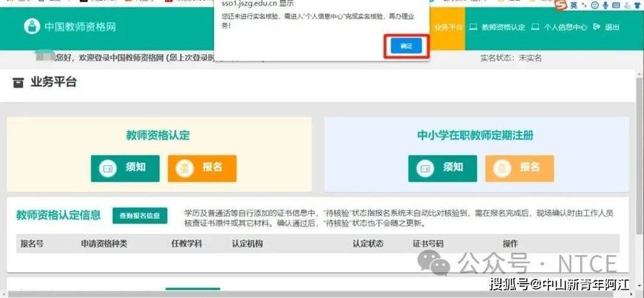Click the archive box icon beside 业务平台 heading

tap(18, 83)
